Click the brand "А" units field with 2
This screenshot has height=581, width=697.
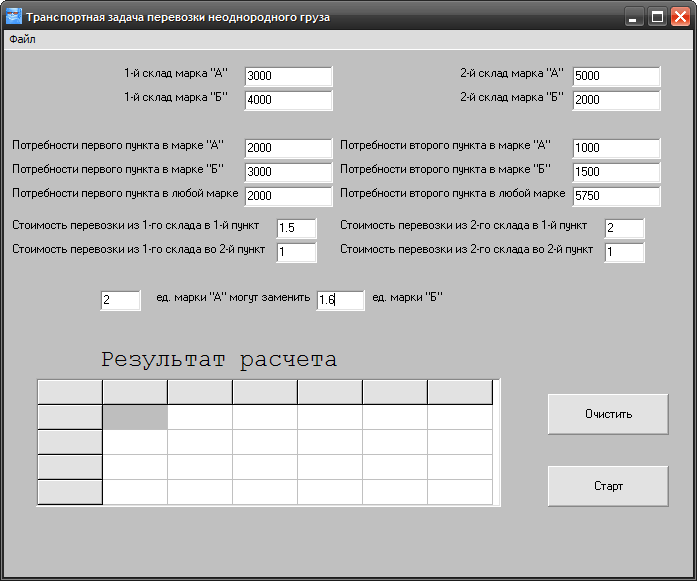coord(120,300)
